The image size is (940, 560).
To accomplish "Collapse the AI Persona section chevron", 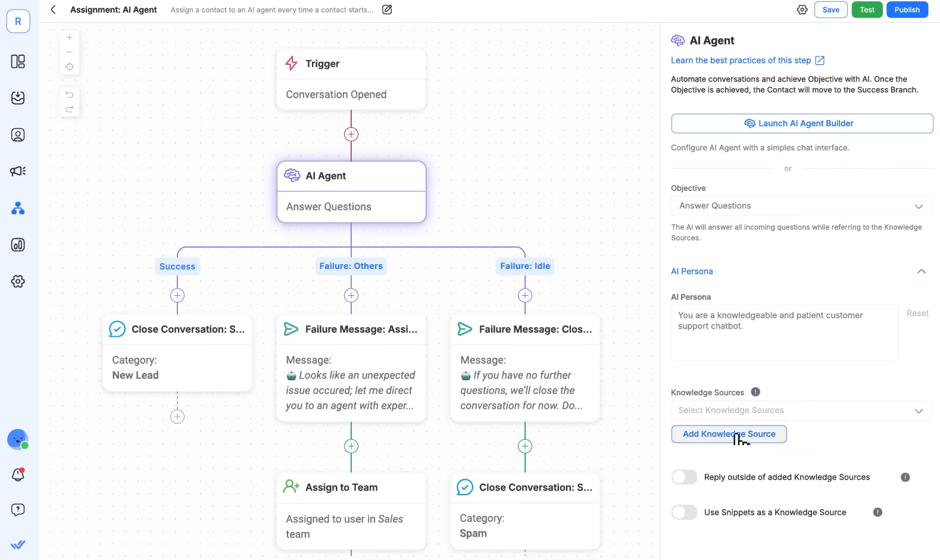I will click(x=922, y=271).
